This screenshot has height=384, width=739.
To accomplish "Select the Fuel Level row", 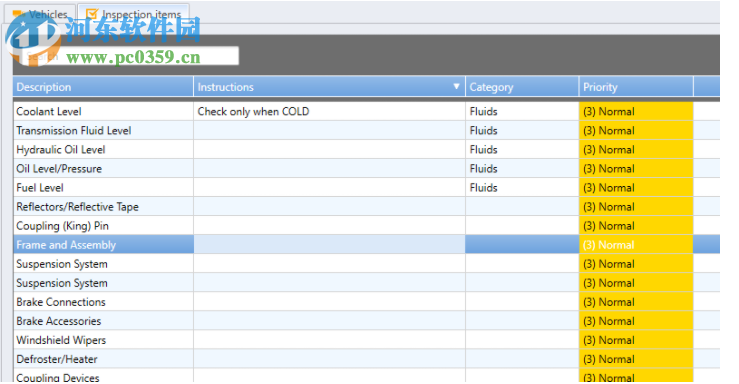I will (366, 188).
